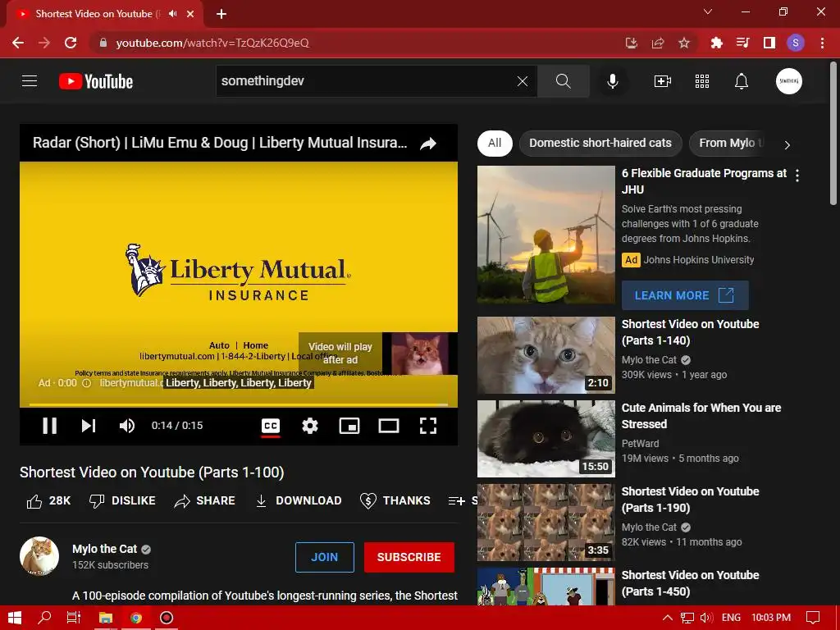Open 6 Flexible Graduate Programs title
Screen dimensions: 840x630
point(704,181)
